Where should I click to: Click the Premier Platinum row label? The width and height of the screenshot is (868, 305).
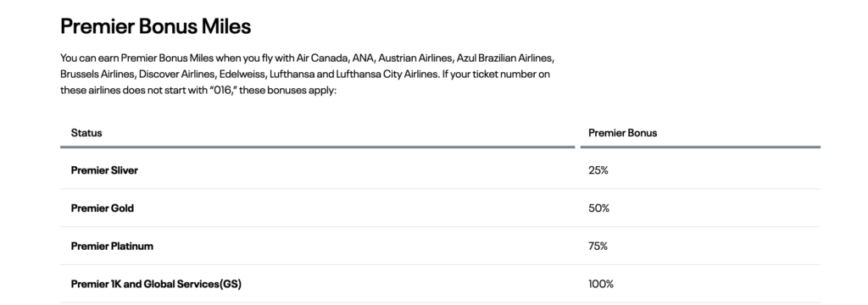[x=113, y=247]
